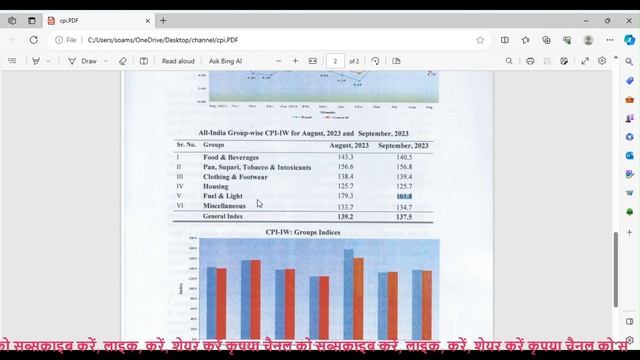Open split screen view

point(505,40)
